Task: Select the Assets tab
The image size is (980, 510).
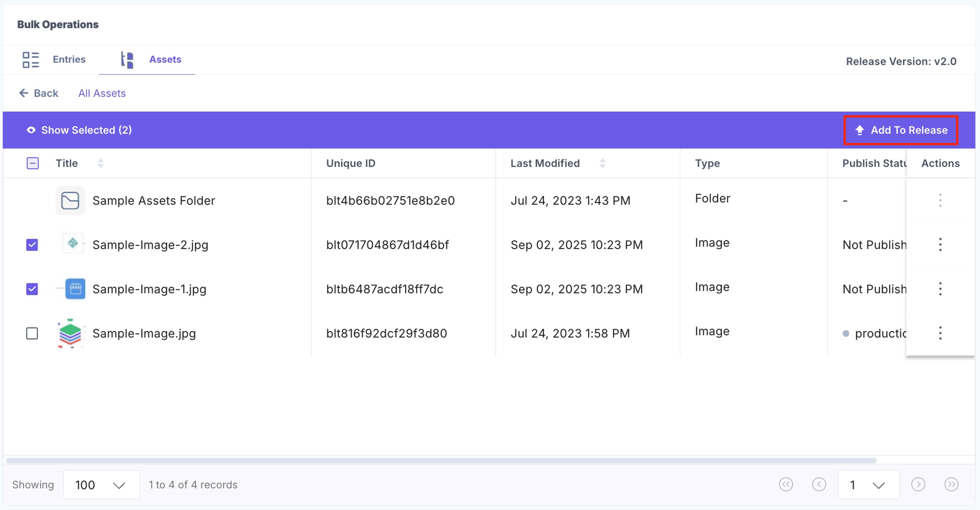Action: tap(147, 60)
